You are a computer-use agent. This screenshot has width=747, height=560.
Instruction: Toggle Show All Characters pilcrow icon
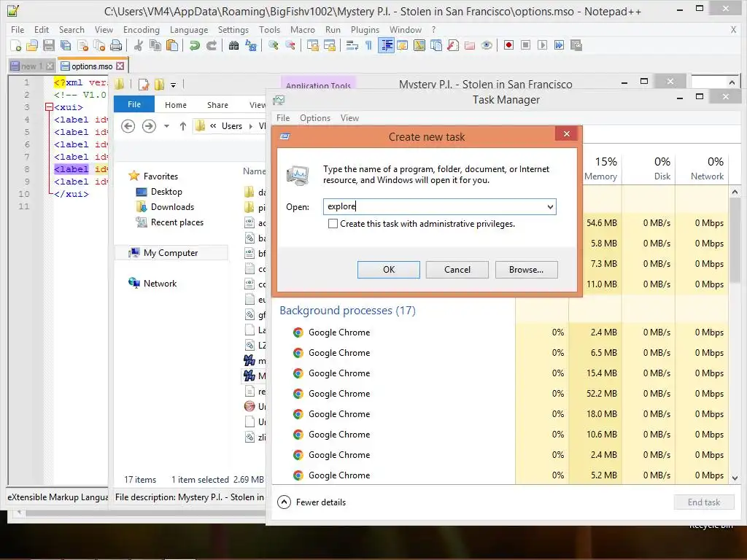pyautogui.click(x=368, y=45)
